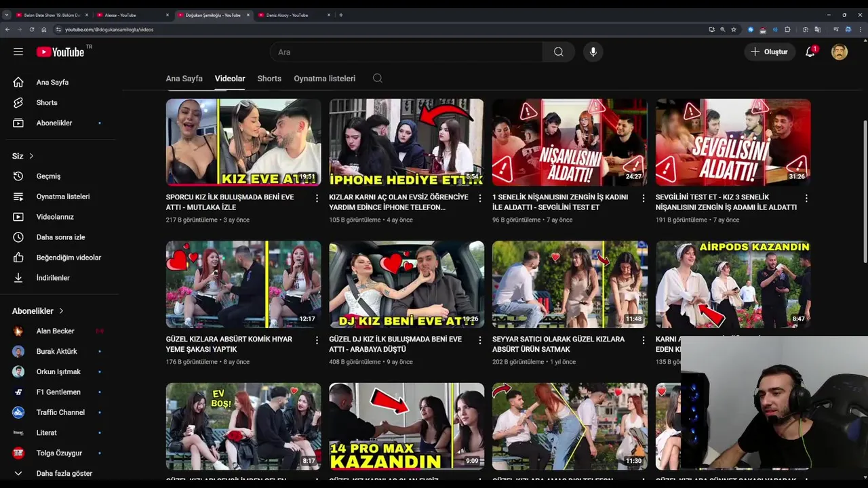Open title GÜZEL DJ KIZ İLK BULUŞMADA
Image resolution: width=868 pixels, height=488 pixels.
click(x=395, y=344)
